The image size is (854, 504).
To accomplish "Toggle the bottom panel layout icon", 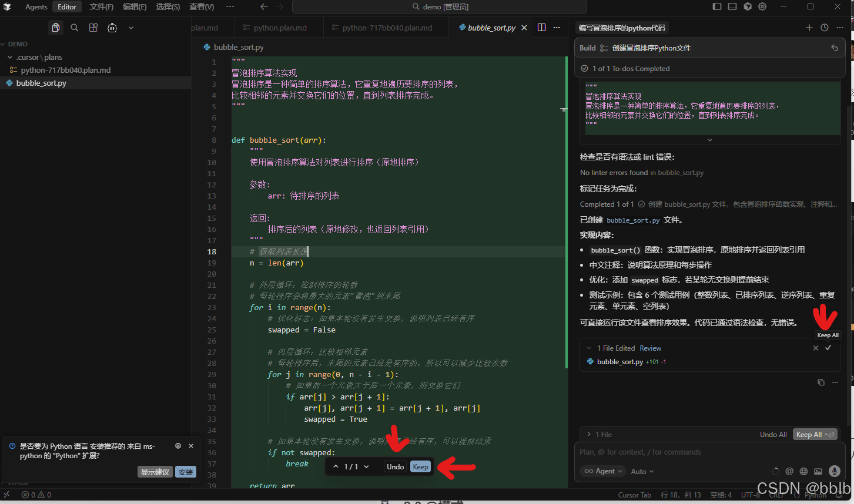I will click(x=732, y=6).
